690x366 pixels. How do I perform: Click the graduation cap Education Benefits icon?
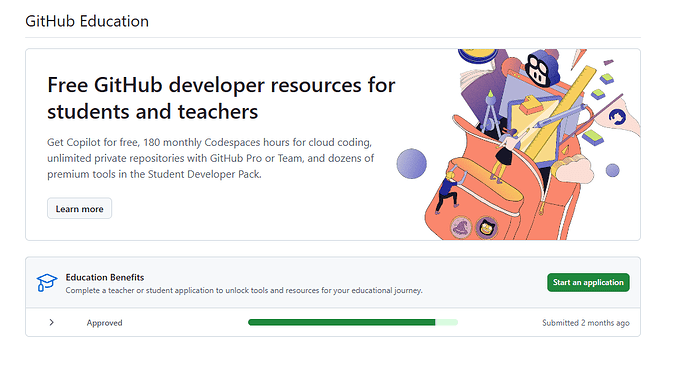[47, 282]
